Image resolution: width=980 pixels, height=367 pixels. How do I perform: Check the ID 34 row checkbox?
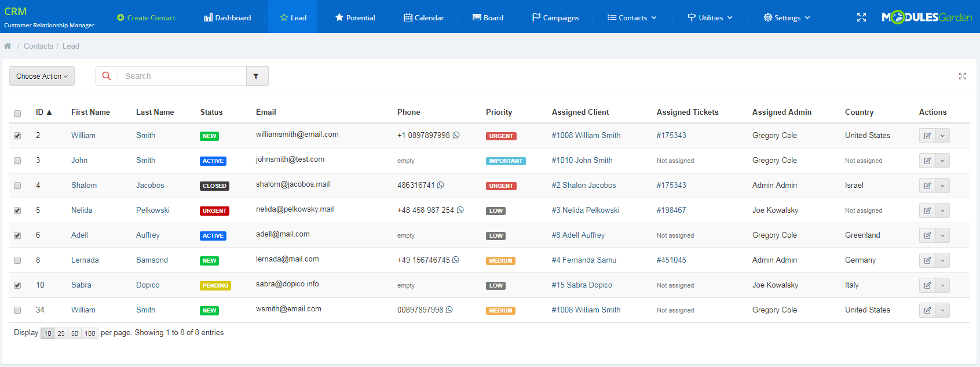click(x=17, y=310)
